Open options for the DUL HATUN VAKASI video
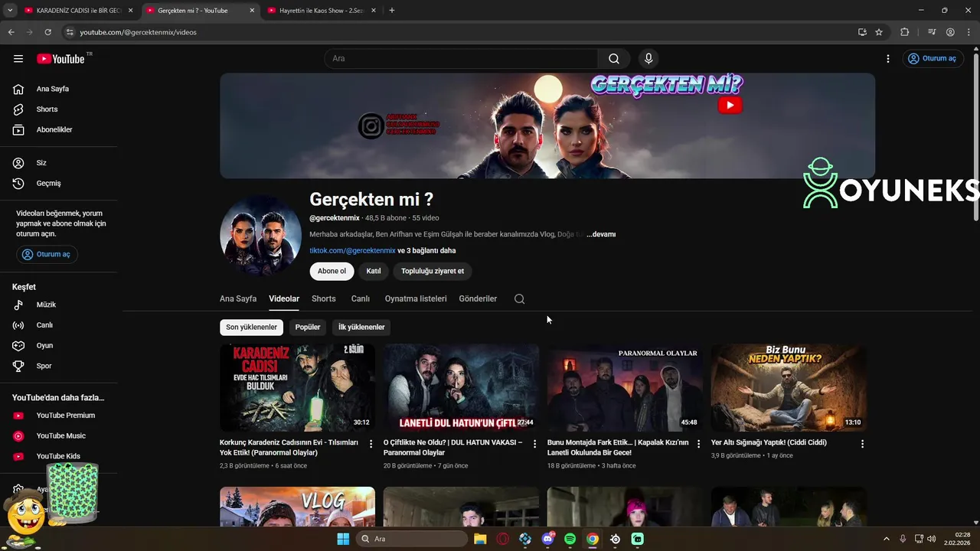Image resolution: width=980 pixels, height=551 pixels. (534, 444)
